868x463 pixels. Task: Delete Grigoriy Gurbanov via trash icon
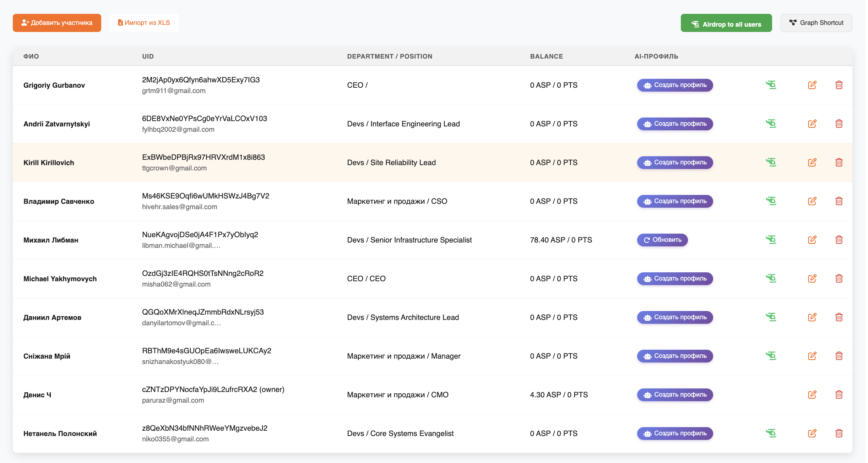pos(839,85)
